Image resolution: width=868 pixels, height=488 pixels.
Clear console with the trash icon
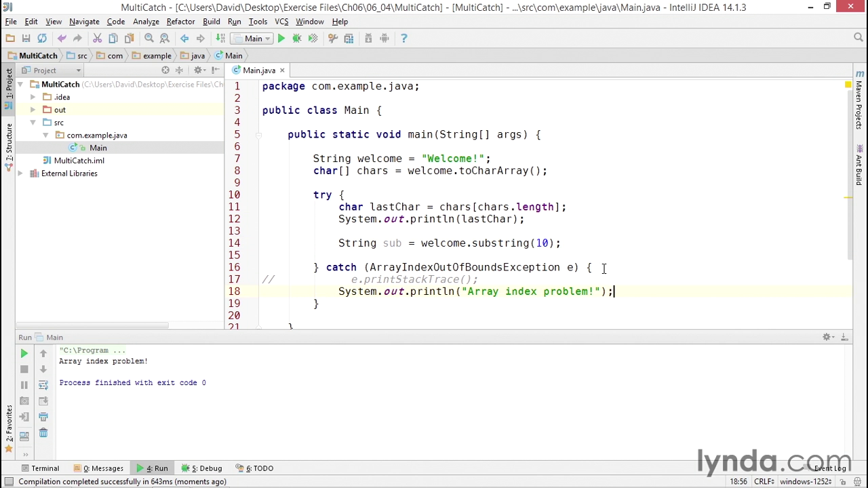click(43, 432)
